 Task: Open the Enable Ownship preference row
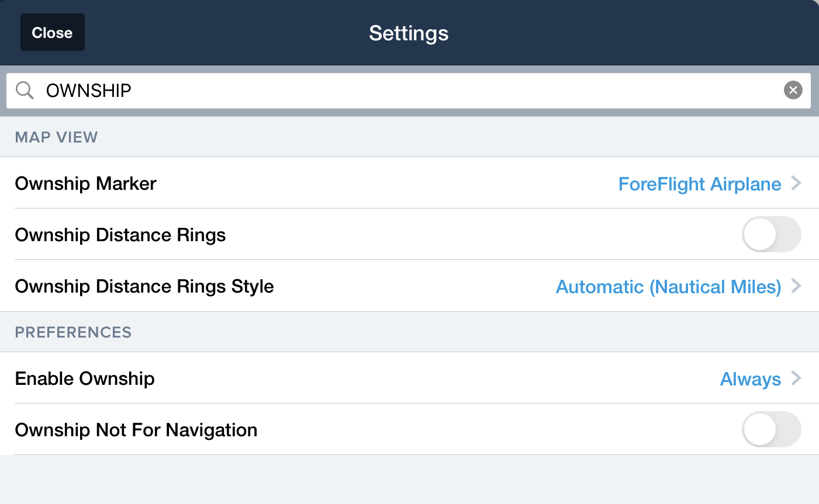tap(84, 378)
